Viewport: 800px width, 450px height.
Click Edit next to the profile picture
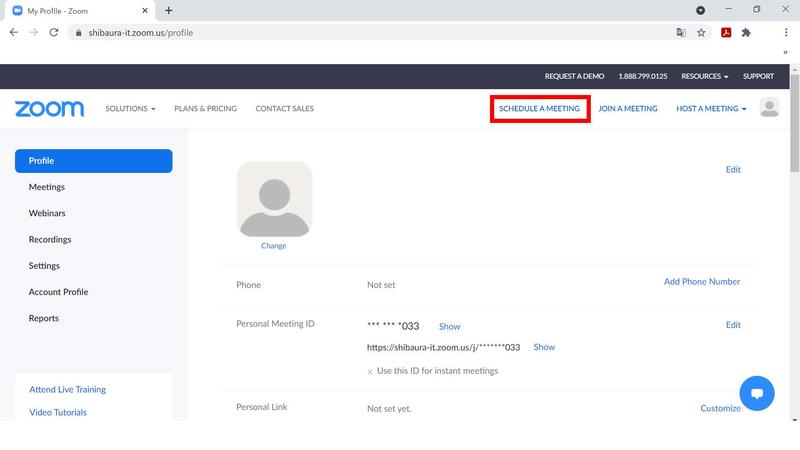pos(733,169)
